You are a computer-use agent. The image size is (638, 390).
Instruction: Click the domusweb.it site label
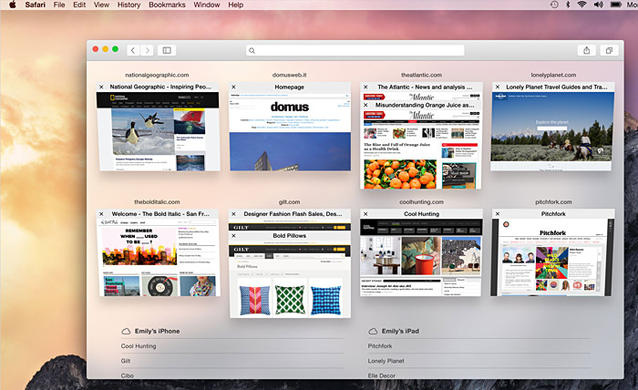[289, 75]
